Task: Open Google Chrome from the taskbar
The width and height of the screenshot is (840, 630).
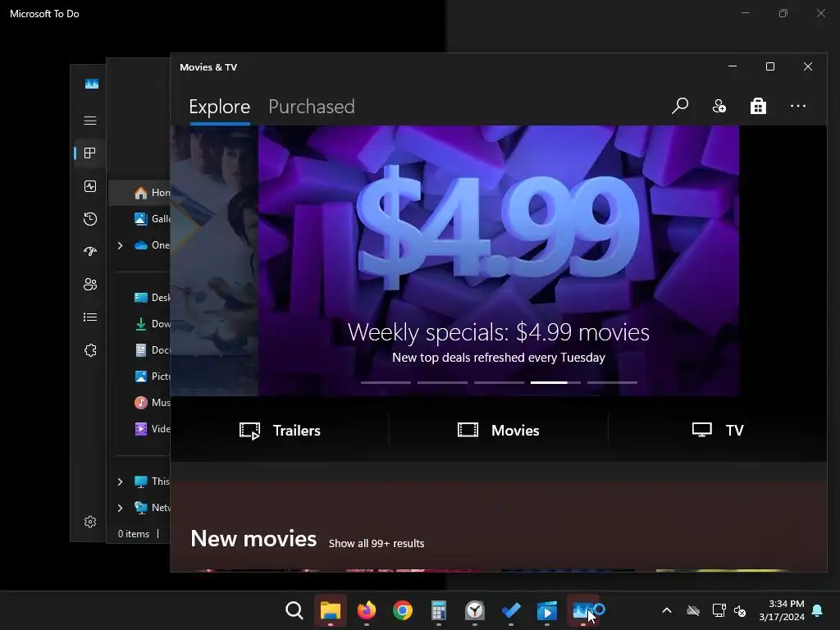Action: point(402,609)
